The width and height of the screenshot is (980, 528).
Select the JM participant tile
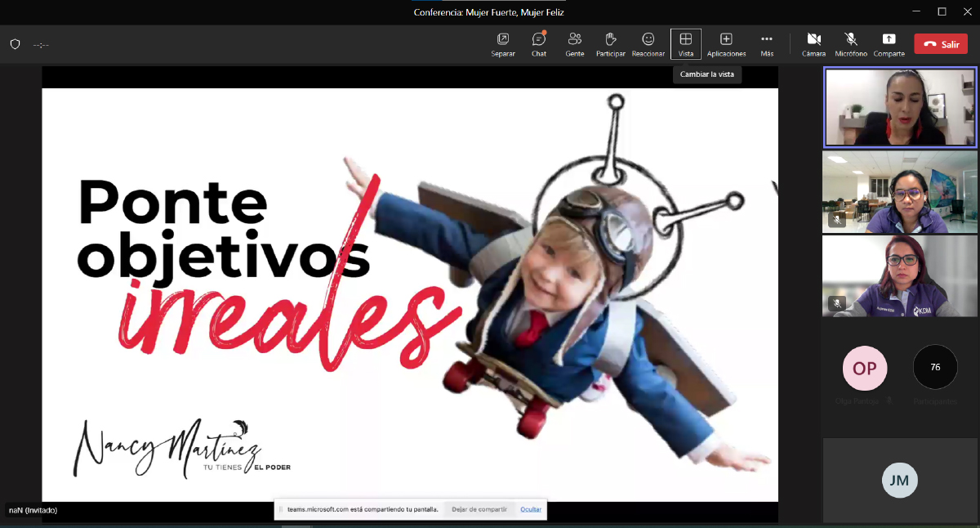click(900, 480)
